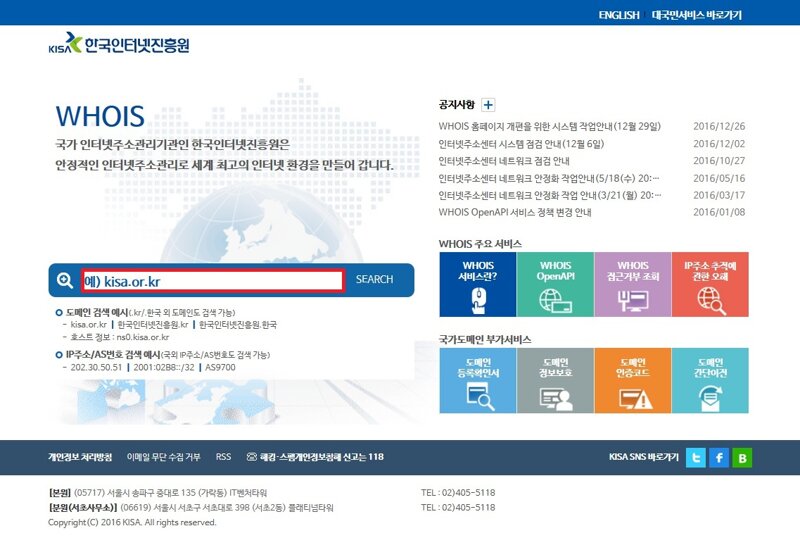Open '개인정보 처리방침' footer link
Viewport: 800px width, 545px height.
80,457
